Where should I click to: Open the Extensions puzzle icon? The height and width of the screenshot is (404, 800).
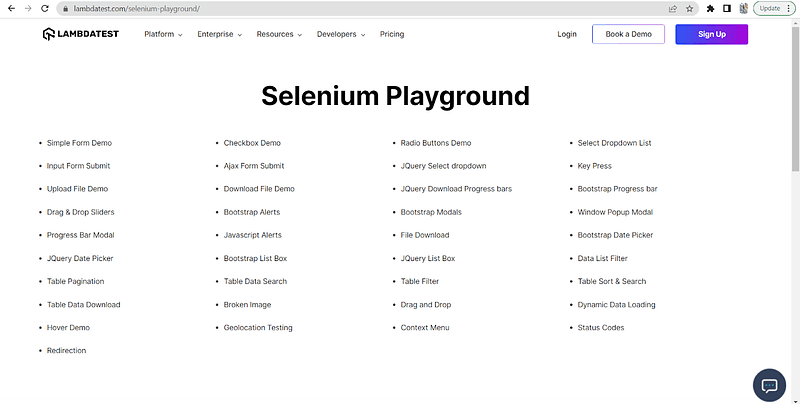tap(710, 9)
